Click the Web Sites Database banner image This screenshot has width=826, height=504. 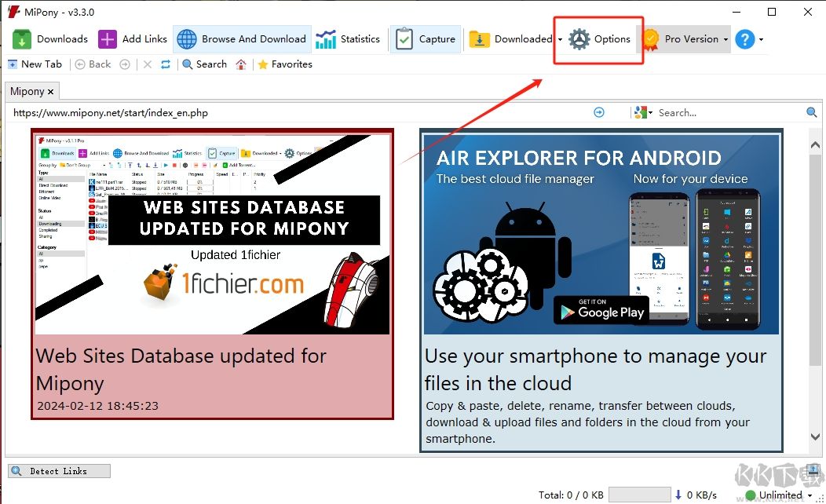212,234
